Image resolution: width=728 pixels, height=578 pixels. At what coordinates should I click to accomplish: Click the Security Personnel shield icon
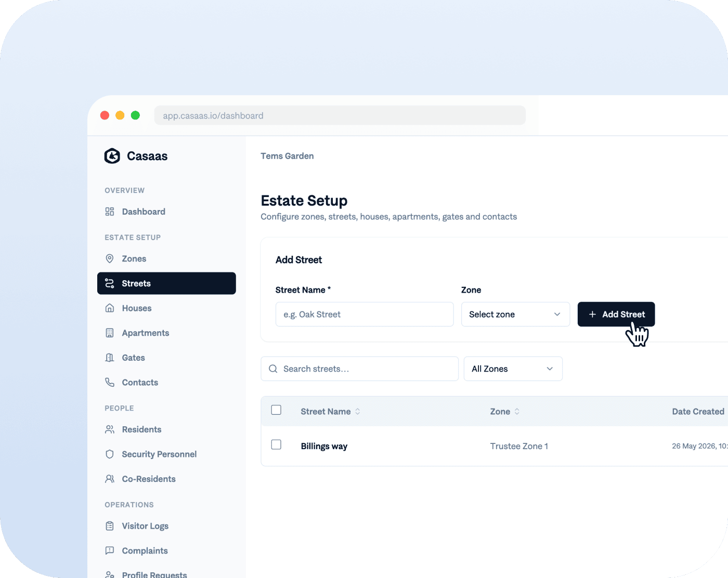(110, 454)
